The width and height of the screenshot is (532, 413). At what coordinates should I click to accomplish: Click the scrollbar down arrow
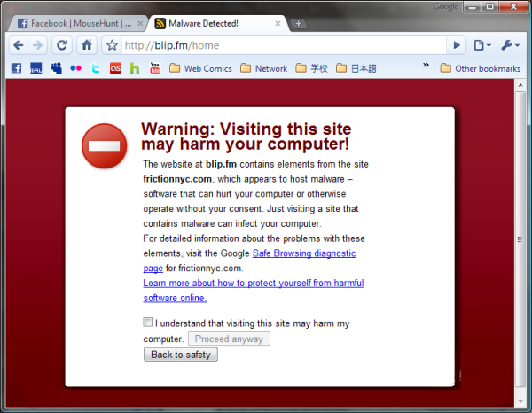pyautogui.click(x=520, y=401)
